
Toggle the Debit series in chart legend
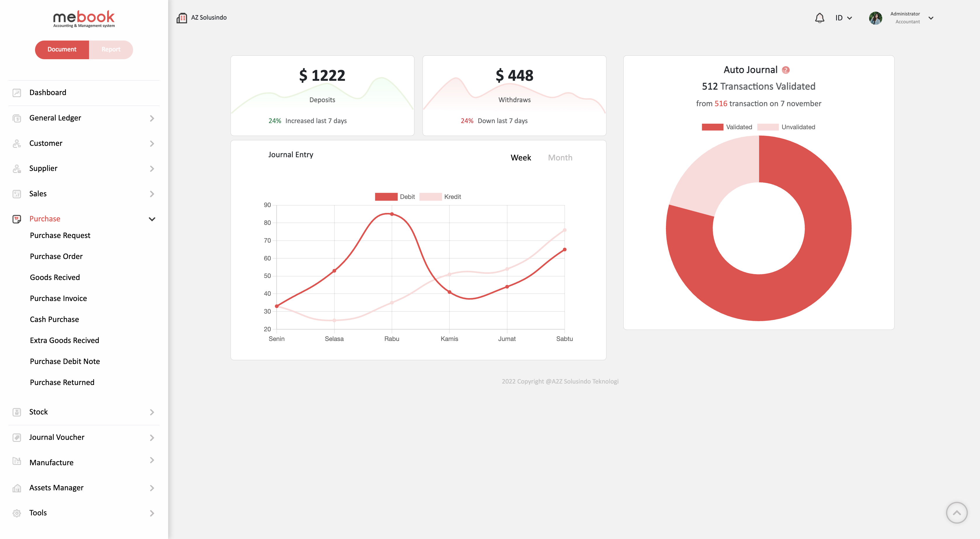[x=386, y=197]
